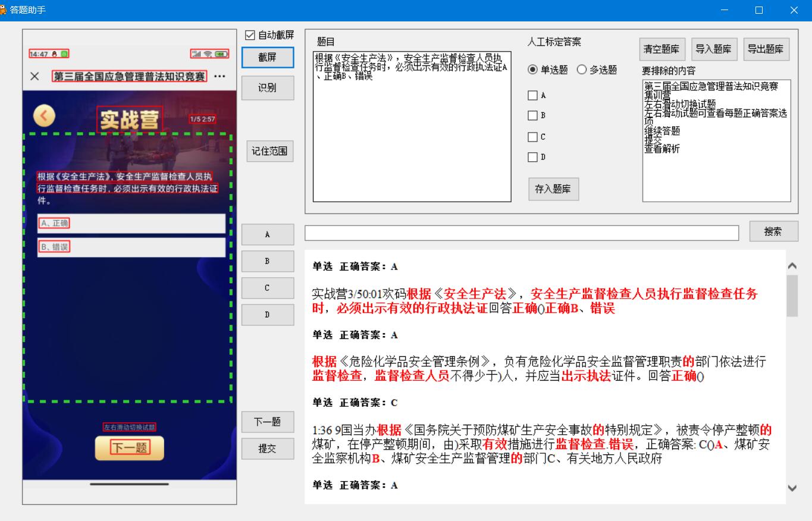Export question bank with 导出题库

[766, 49]
